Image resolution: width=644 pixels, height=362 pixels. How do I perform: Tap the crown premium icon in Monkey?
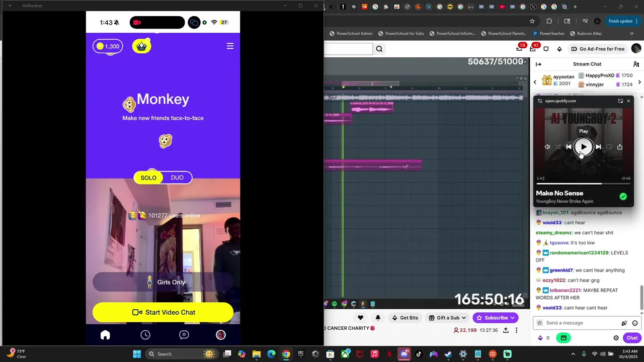[x=141, y=46]
